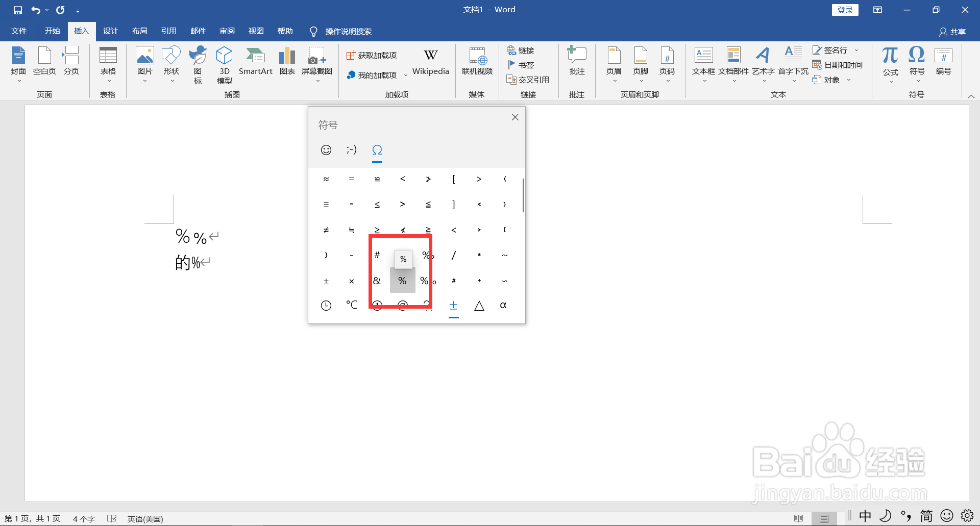The height and width of the screenshot is (526, 980).
Task: Select the emoji smiley tab in symbol panel
Action: [x=326, y=149]
